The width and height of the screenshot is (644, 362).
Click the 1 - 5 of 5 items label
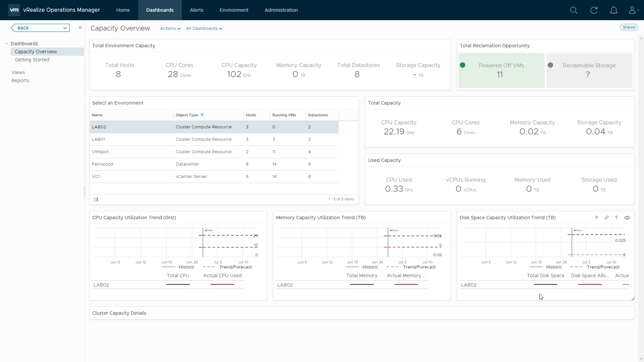pos(341,199)
